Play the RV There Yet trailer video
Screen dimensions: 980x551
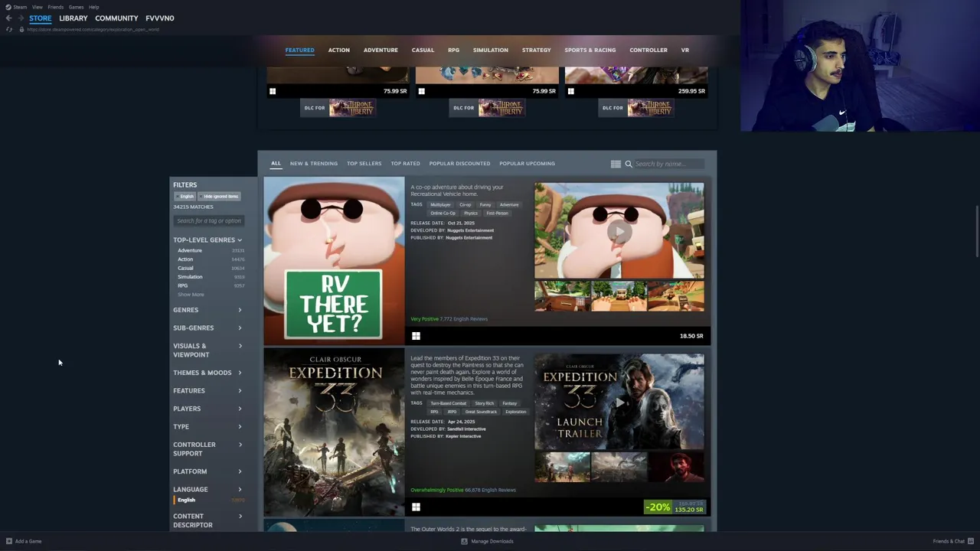tap(619, 230)
